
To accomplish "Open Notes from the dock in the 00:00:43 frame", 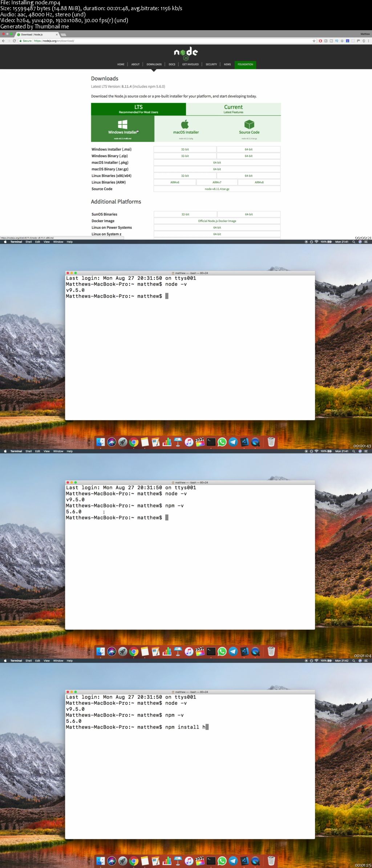I will [x=145, y=442].
